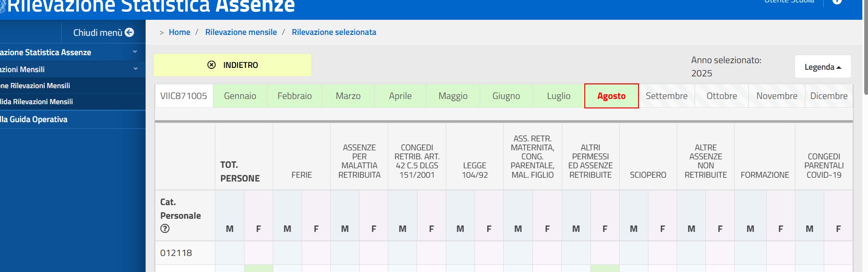The image size is (868, 272).
Task: Click the help icon under Cat. Personale
Action: 165,229
